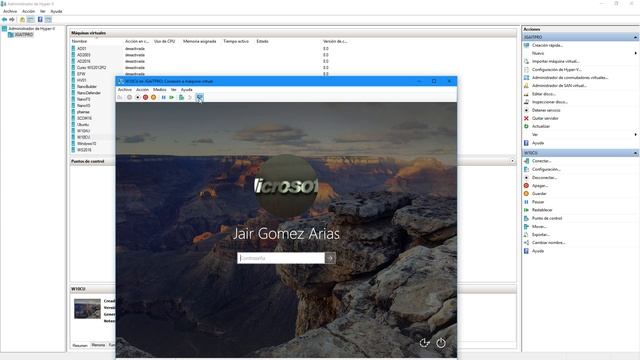Click Guardar under W10CU actions
The width and height of the screenshot is (640, 360).
(x=539, y=194)
